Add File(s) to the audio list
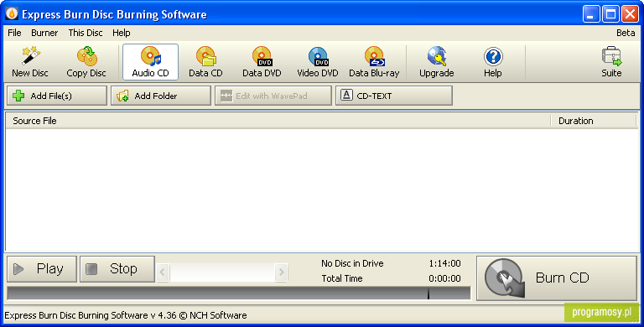This screenshot has width=644, height=327. (57, 96)
